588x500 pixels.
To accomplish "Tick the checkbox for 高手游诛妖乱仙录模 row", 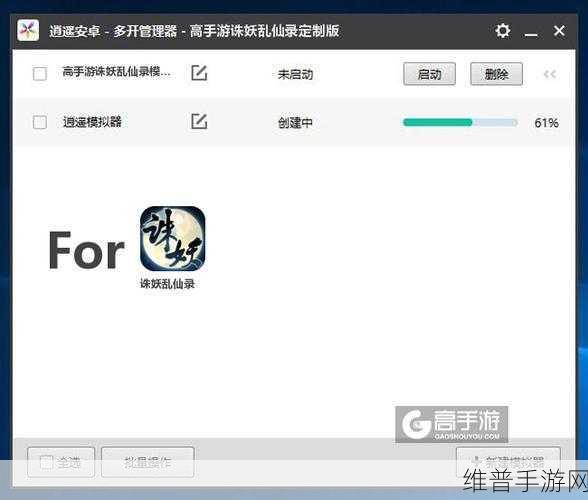I will [40, 74].
